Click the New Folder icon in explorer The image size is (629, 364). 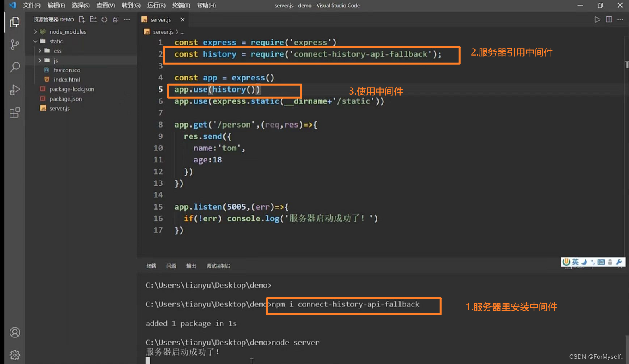[93, 19]
